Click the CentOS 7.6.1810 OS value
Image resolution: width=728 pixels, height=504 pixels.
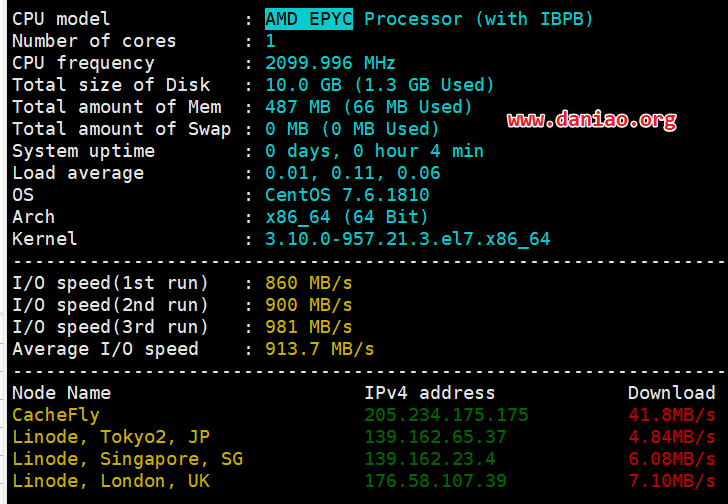(x=347, y=194)
